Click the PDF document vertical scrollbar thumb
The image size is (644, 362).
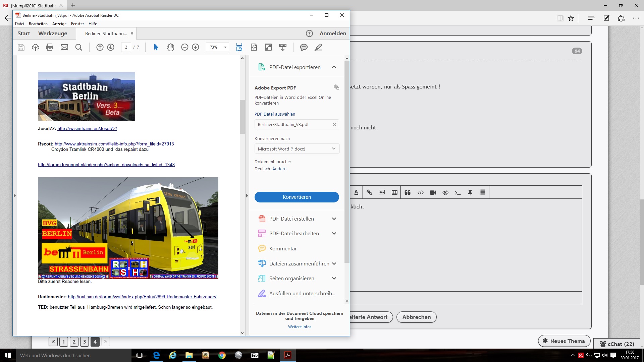[x=242, y=117]
